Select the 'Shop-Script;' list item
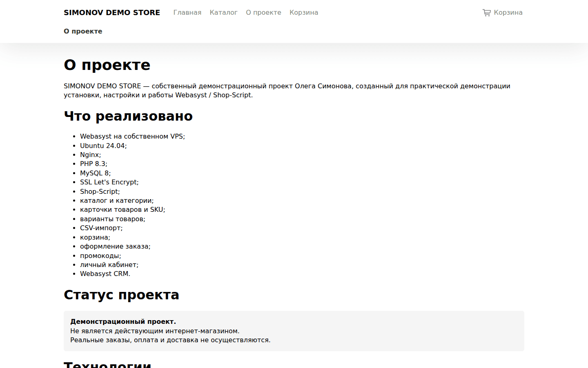 click(x=100, y=191)
